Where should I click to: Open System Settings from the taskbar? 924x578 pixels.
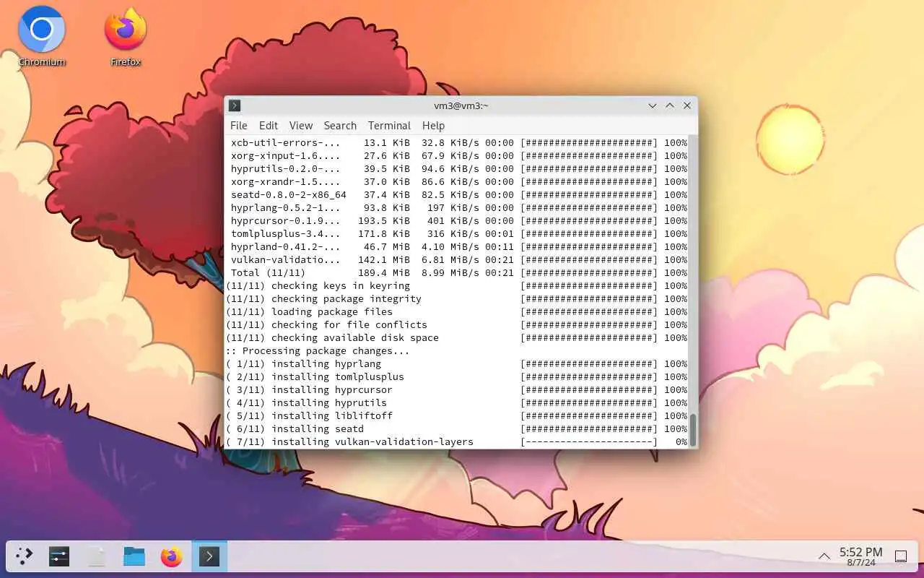tap(59, 556)
